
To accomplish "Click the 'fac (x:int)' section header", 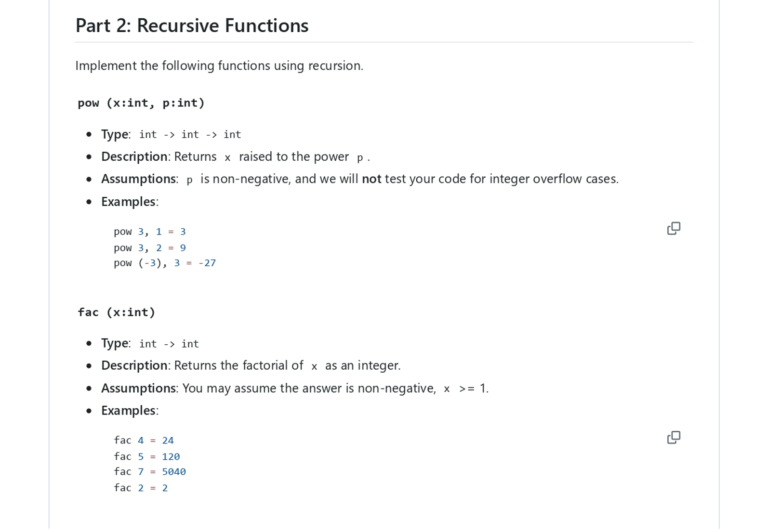I will point(116,312).
